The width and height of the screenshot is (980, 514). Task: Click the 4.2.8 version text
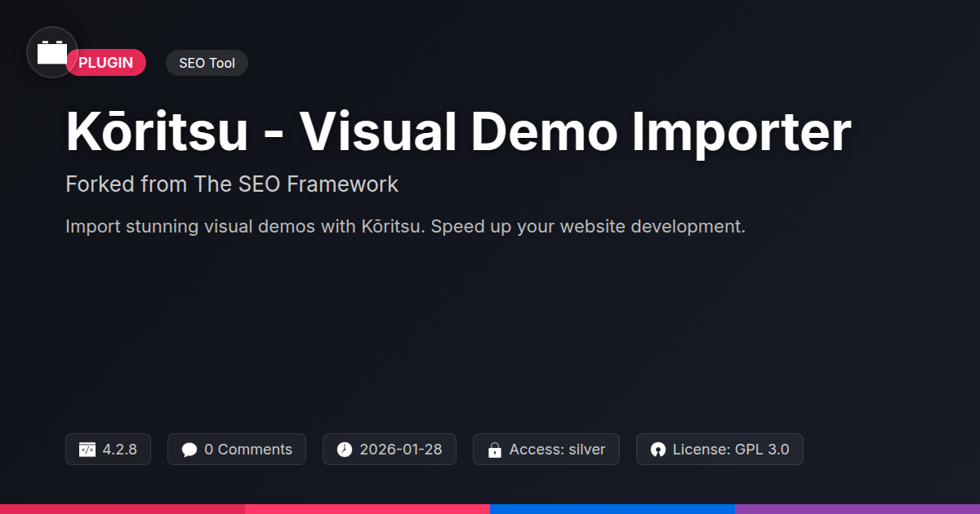(120, 450)
